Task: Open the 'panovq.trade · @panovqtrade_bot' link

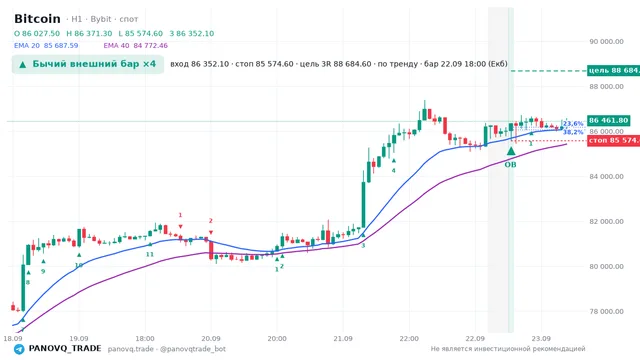Action: (x=167, y=349)
